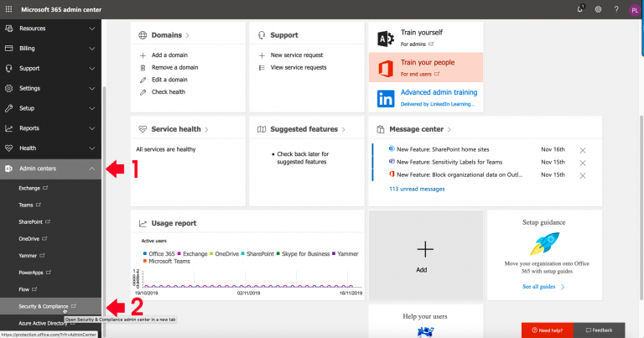The width and height of the screenshot is (644, 338).
Task: Dismiss the Block organizational data message
Action: point(583,176)
